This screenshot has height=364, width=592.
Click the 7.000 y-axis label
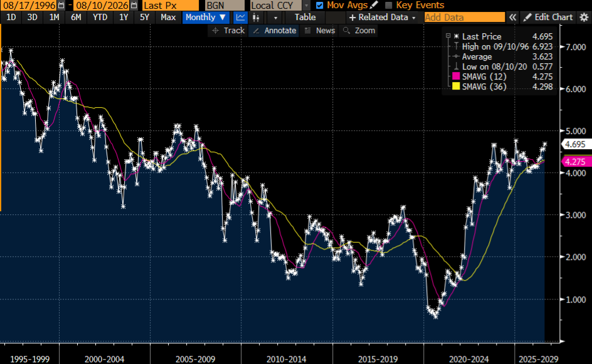[x=576, y=47]
